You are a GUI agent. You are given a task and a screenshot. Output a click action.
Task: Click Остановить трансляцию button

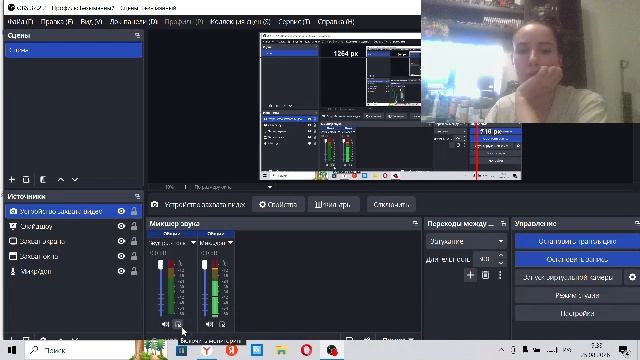577,241
